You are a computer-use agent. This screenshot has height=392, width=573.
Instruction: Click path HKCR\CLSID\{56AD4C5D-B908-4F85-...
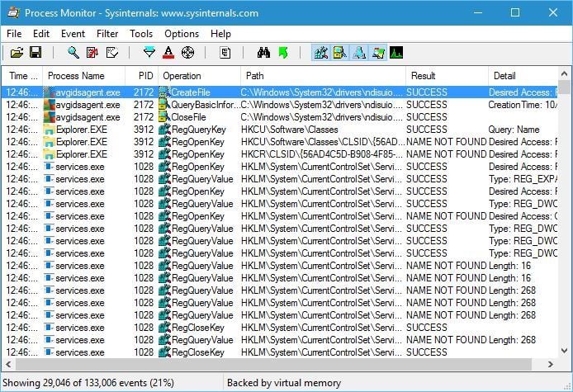point(321,154)
